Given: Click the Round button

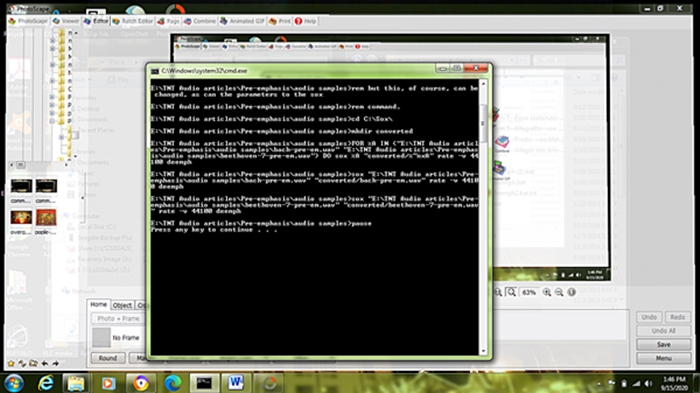Looking at the screenshot, I should pyautogui.click(x=108, y=358).
